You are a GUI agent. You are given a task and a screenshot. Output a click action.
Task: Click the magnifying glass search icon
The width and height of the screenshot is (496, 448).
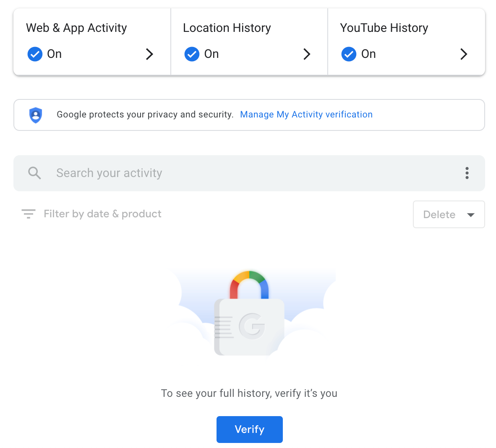point(34,173)
